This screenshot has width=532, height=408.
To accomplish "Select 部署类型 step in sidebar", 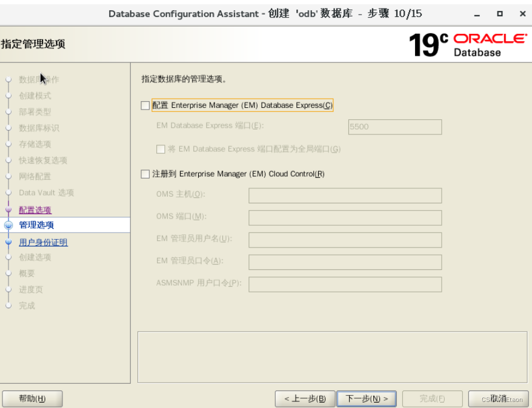I will (x=35, y=112).
